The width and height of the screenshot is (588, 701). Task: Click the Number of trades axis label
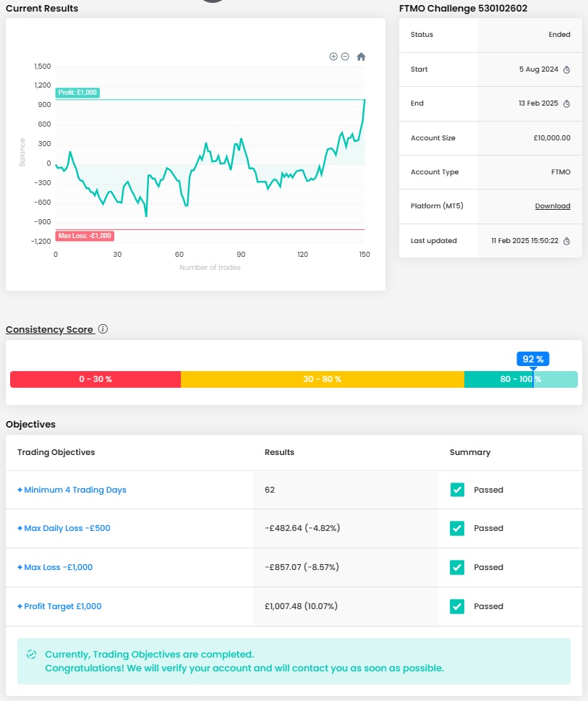click(x=210, y=268)
